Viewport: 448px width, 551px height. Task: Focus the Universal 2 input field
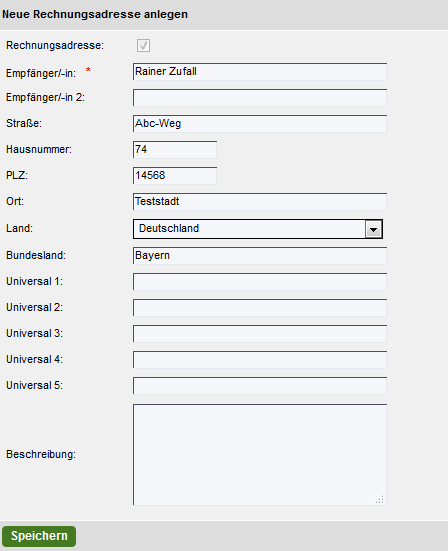click(260, 308)
